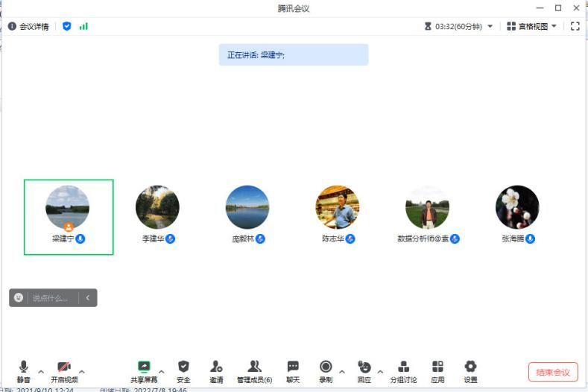Toggle full screen mode icon
Viewport: 588px width, 392px height.
tap(575, 26)
